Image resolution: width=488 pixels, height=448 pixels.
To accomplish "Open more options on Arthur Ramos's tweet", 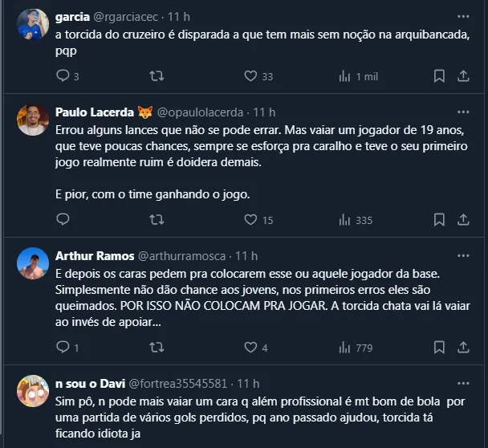I will [x=463, y=256].
